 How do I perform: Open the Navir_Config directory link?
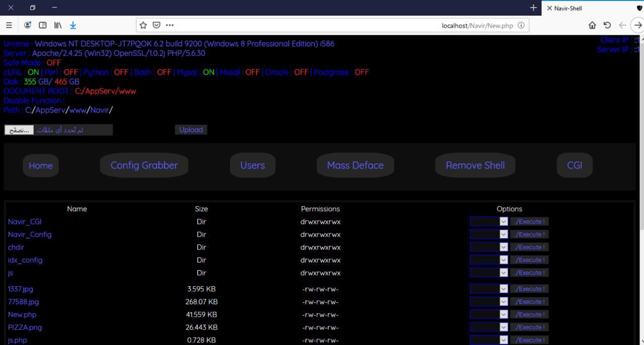click(x=30, y=234)
